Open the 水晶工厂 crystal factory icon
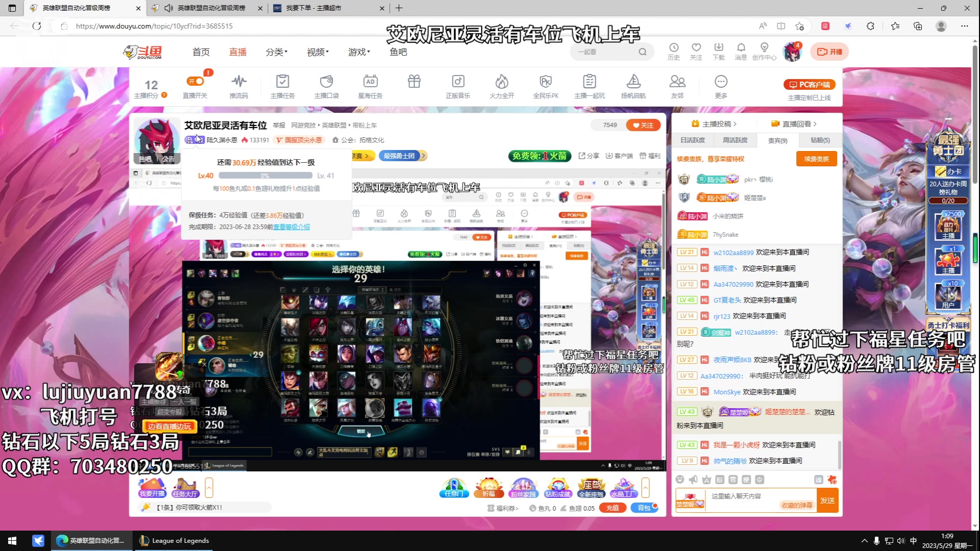 [624, 487]
